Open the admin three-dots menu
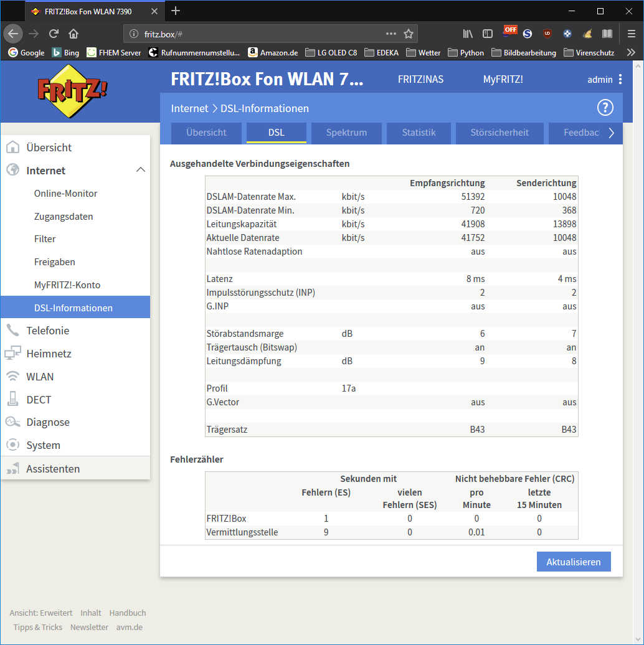This screenshot has height=645, width=644. pyautogui.click(x=620, y=79)
